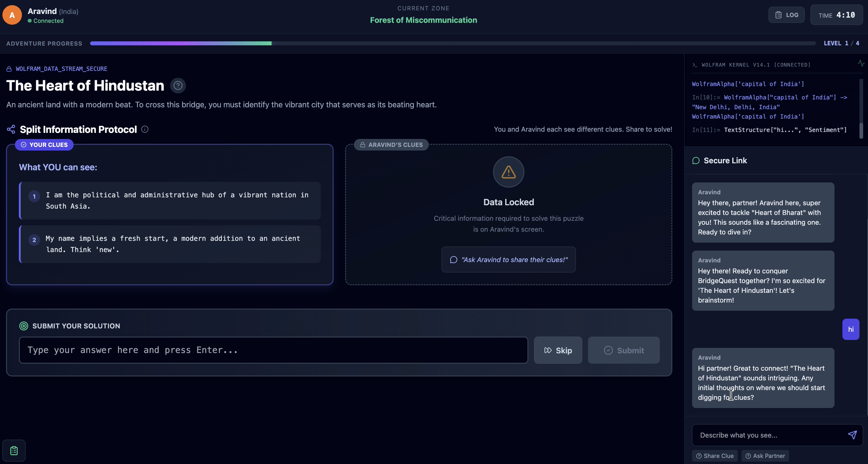Click the send message paper-plane icon

tap(852, 435)
